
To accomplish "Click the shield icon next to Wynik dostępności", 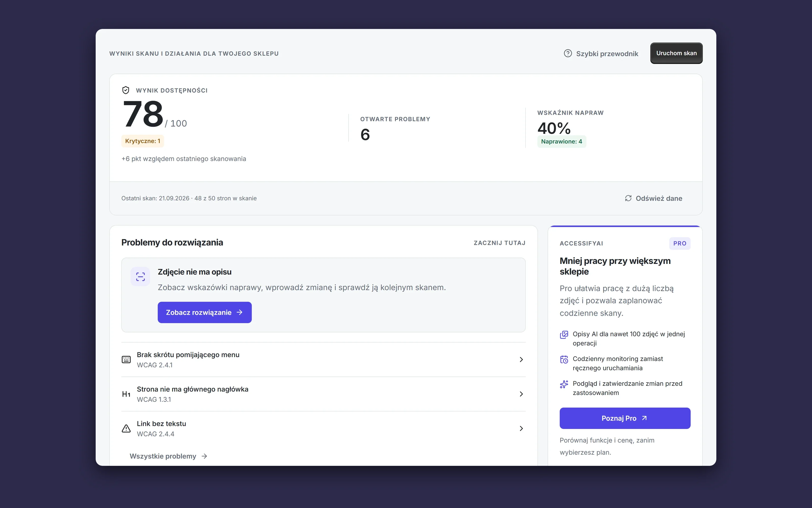I will click(126, 90).
